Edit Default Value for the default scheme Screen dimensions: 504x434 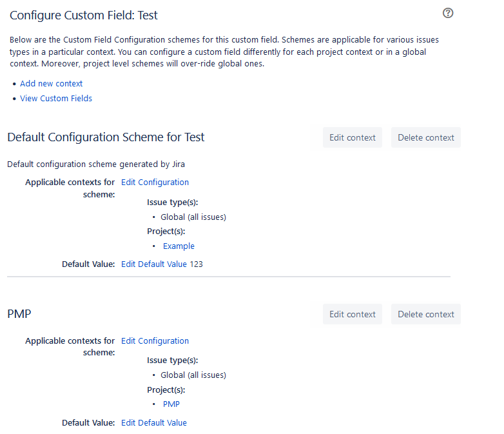(x=154, y=264)
